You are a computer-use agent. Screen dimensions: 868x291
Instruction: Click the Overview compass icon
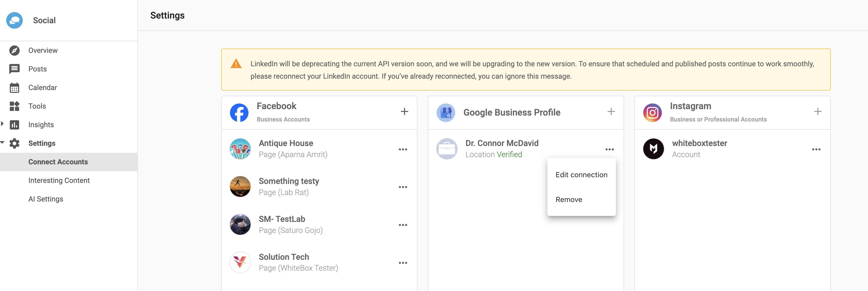(14, 51)
